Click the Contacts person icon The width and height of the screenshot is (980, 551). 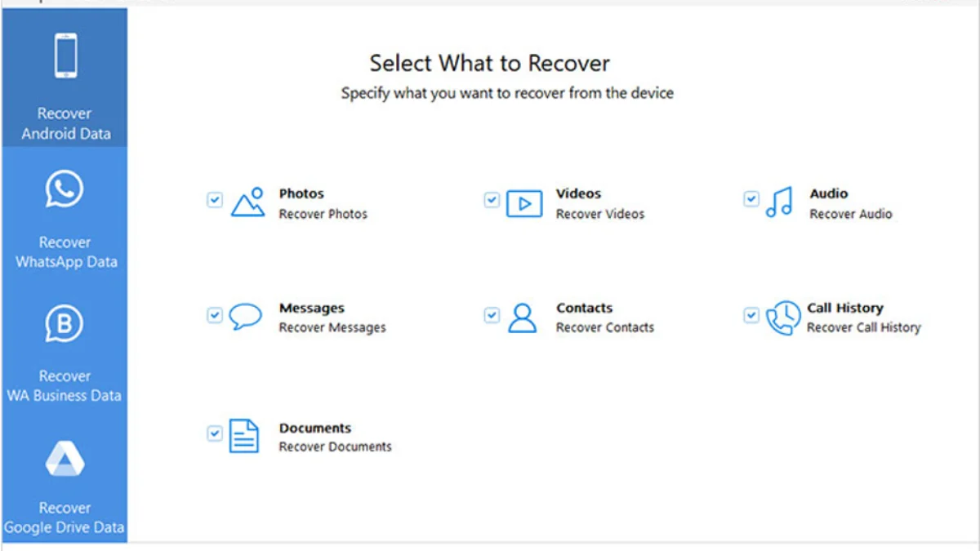click(522, 318)
